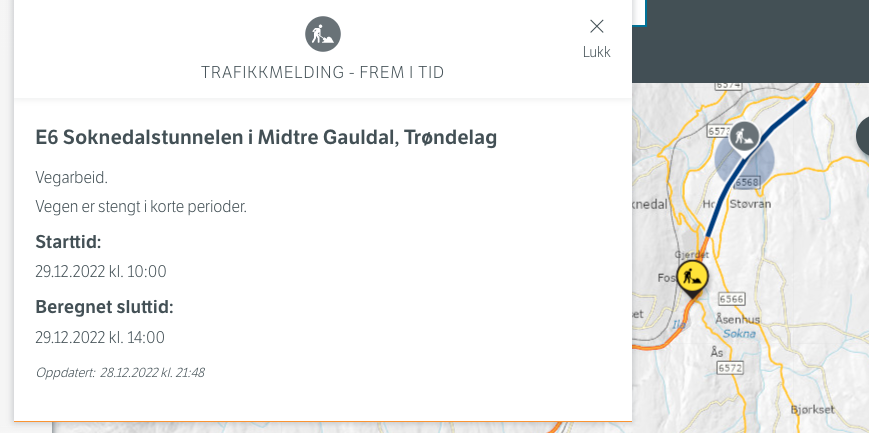Select the gray roadwork marker on map
This screenshot has width=869, height=433.
(x=744, y=136)
